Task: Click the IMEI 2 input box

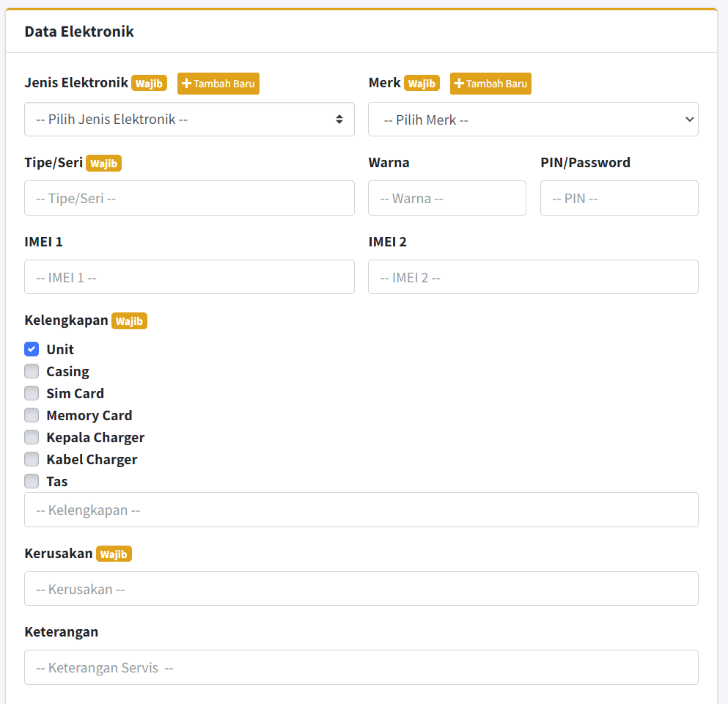Action: tap(532, 277)
